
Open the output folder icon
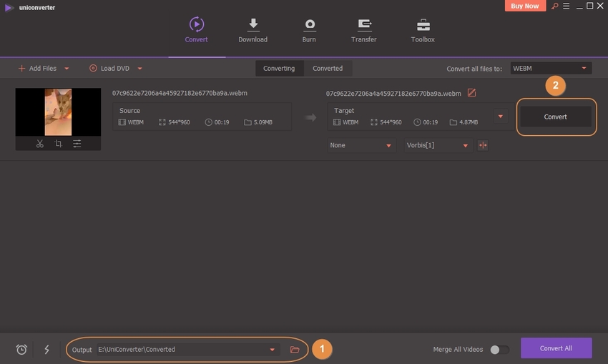coord(295,350)
